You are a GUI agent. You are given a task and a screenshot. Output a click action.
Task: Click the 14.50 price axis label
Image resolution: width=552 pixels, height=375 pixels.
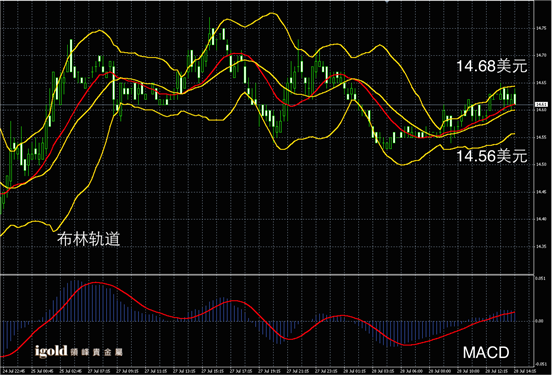[541, 164]
